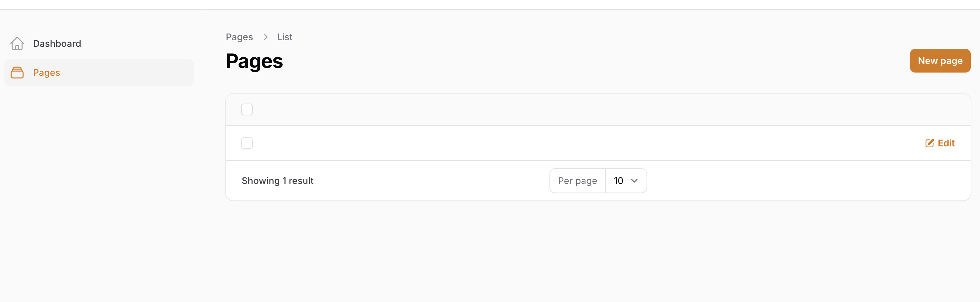Click the Edit link text in row
The image size is (980, 302).
(946, 143)
